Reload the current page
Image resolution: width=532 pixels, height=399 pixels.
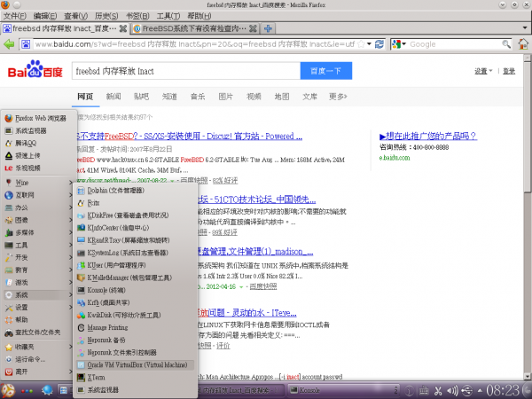379,44
